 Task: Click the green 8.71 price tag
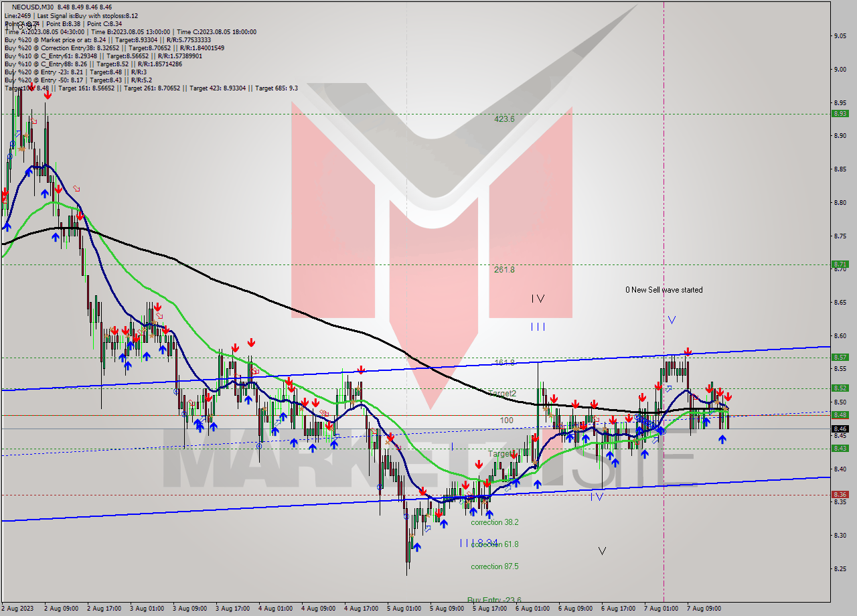pyautogui.click(x=840, y=264)
